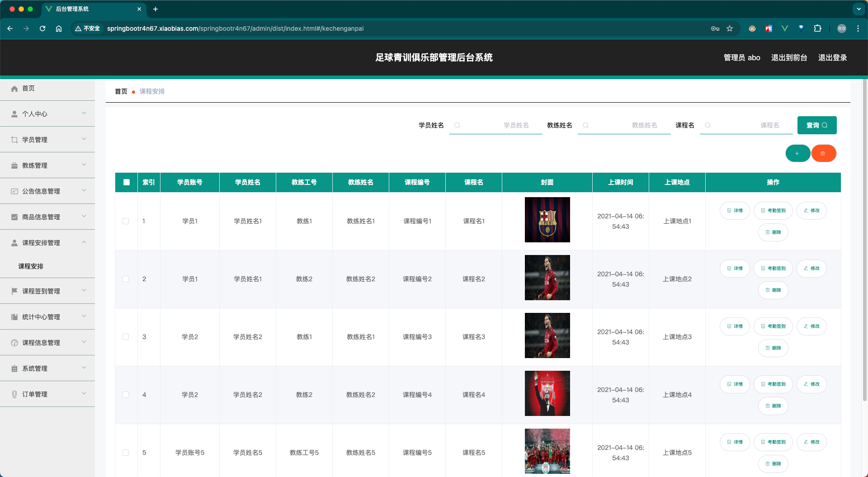Click the icon beside 订单管理
868x477 pixels.
click(x=14, y=394)
